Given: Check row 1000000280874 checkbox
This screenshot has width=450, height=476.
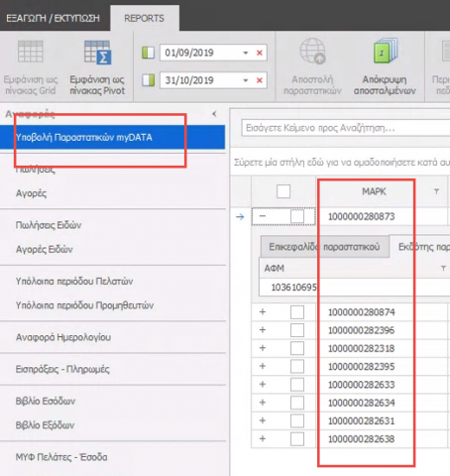Looking at the screenshot, I should tap(297, 312).
